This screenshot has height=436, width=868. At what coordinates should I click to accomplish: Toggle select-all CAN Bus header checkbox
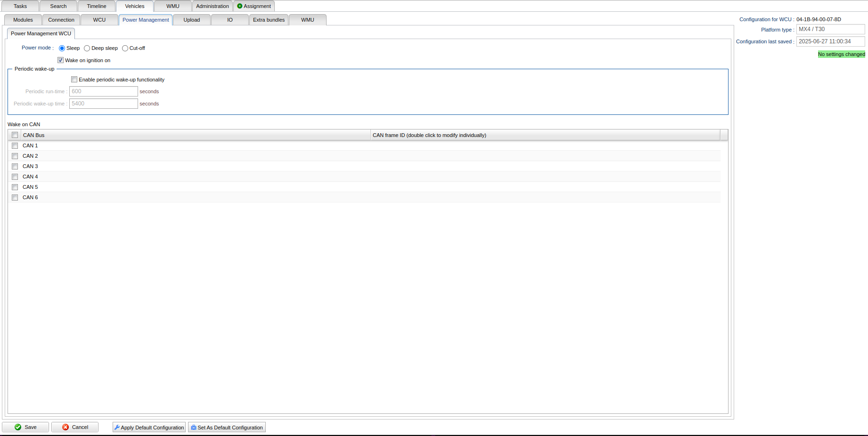(x=15, y=135)
